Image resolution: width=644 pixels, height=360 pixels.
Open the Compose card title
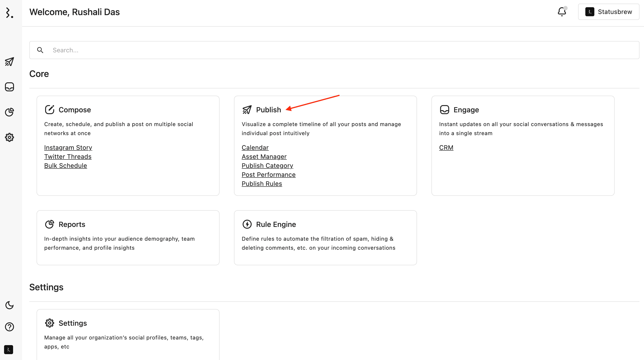pos(75,110)
